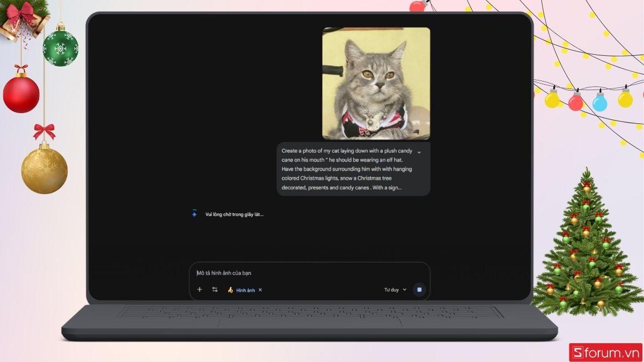Remove the Hình ảnh chip with X

(x=260, y=290)
